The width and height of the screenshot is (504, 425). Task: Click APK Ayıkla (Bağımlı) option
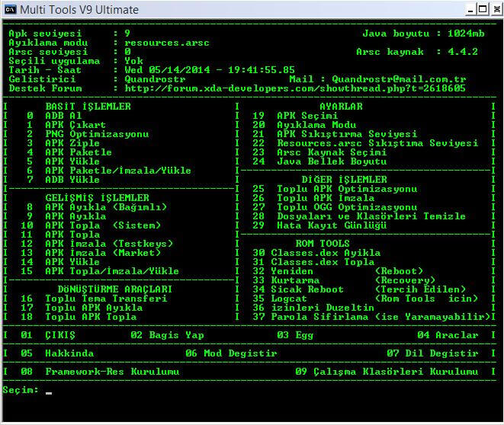(x=106, y=207)
